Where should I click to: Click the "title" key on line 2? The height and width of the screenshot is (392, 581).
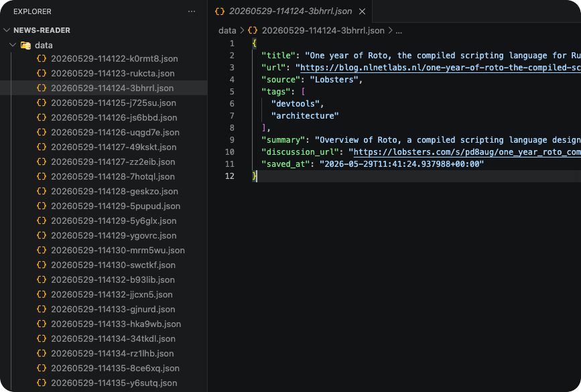[x=278, y=55]
